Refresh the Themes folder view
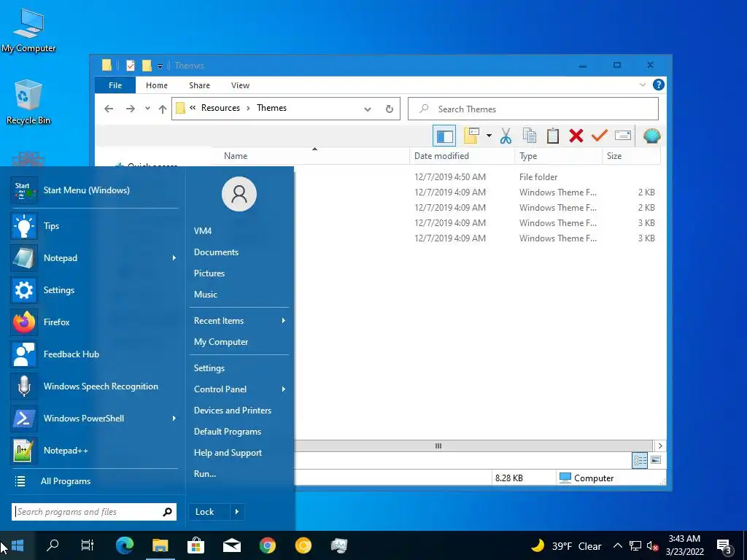This screenshot has width=747, height=560. pos(390,109)
